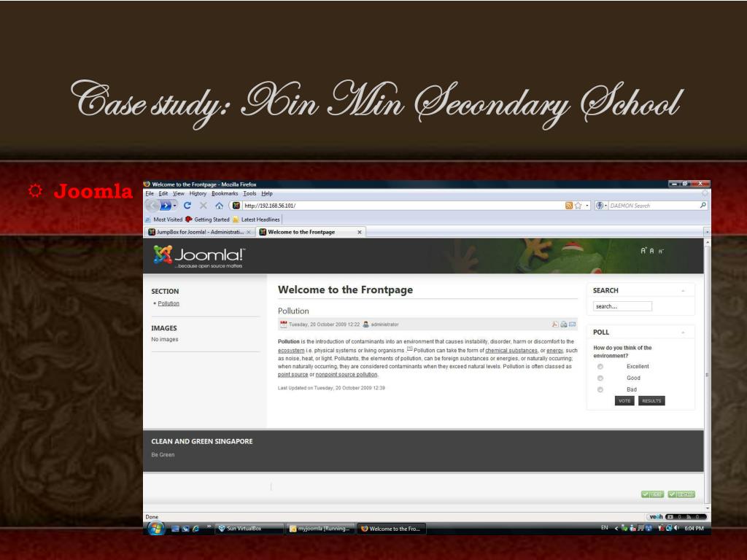
Task: Open the list all tabs dropdown arrow
Action: (707, 232)
